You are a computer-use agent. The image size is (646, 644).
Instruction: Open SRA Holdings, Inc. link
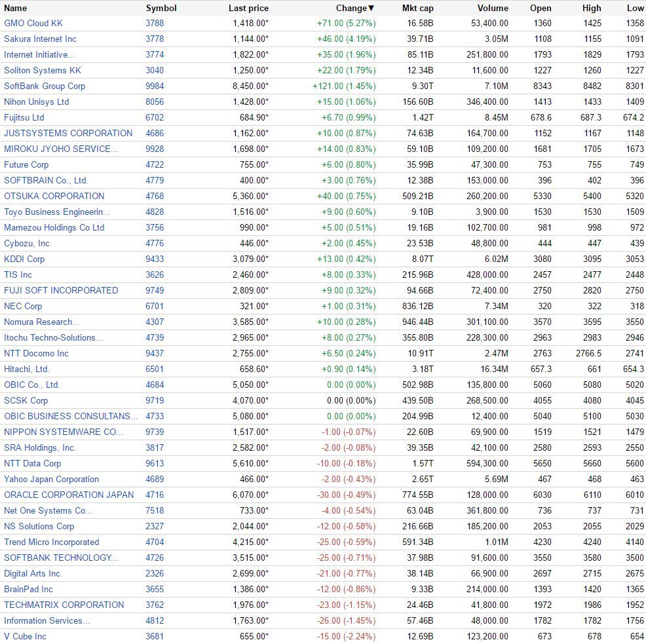pos(40,447)
